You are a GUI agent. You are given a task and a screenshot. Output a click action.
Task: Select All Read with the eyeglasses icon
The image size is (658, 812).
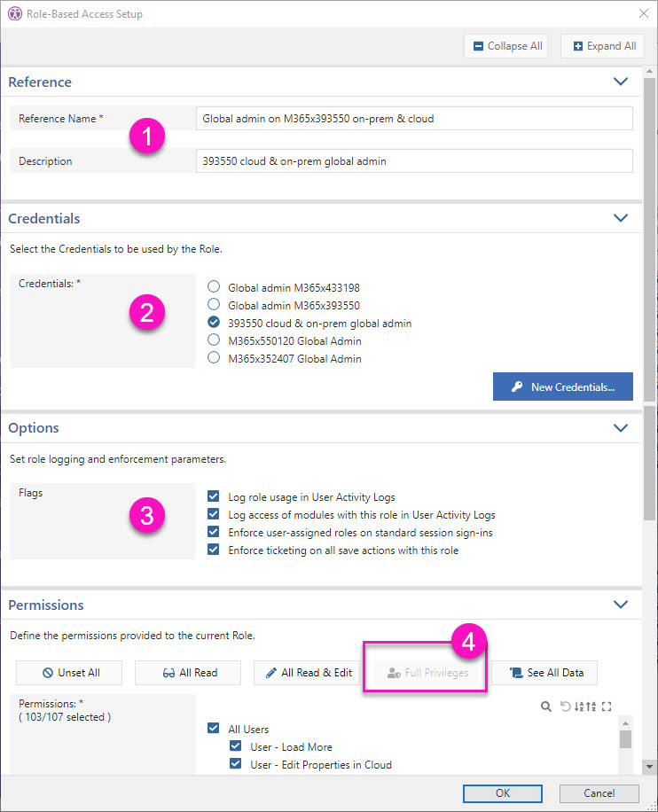pyautogui.click(x=187, y=673)
